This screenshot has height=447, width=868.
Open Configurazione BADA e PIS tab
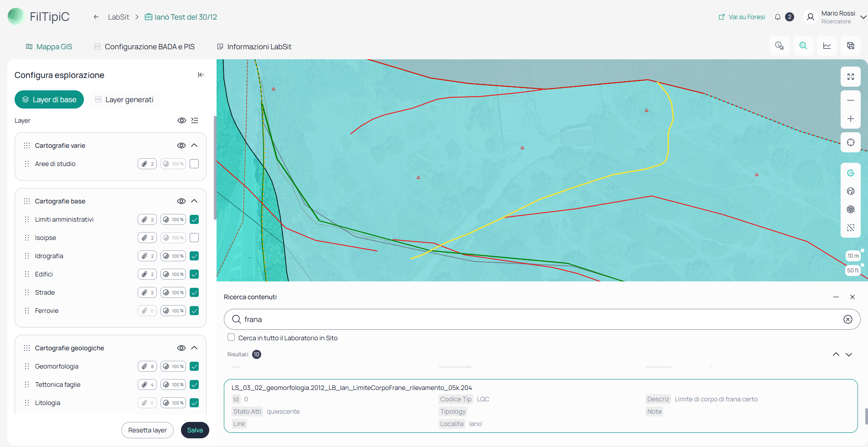[x=145, y=47]
